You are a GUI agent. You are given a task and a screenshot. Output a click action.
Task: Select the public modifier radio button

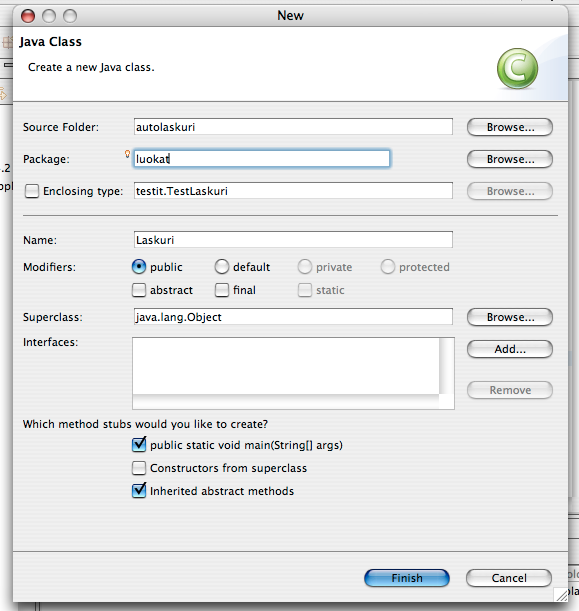click(139, 267)
